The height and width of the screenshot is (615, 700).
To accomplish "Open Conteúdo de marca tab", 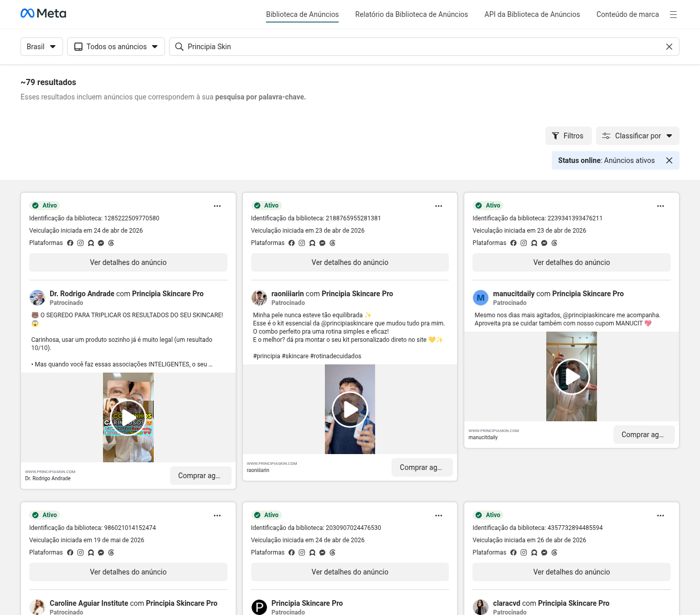I will tap(627, 14).
